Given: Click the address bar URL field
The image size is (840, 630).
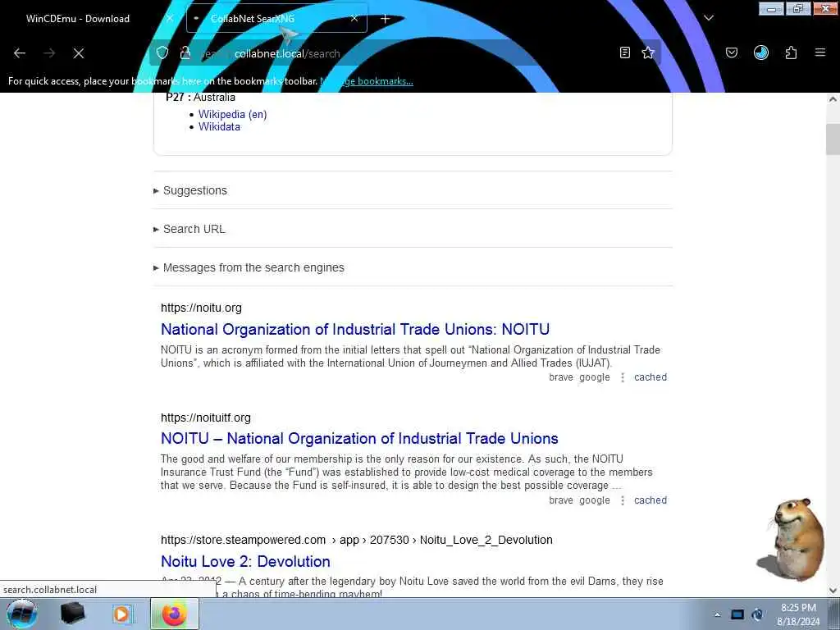Looking at the screenshot, I should pos(407,53).
